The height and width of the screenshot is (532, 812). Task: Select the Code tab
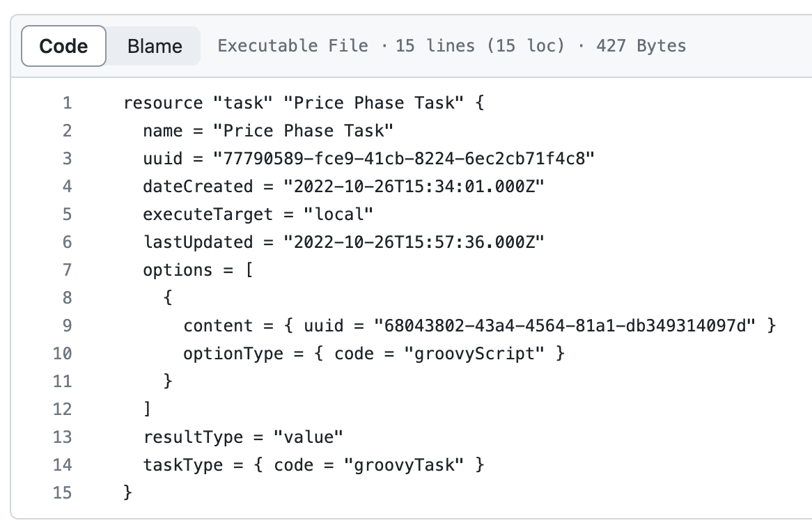pos(63,46)
